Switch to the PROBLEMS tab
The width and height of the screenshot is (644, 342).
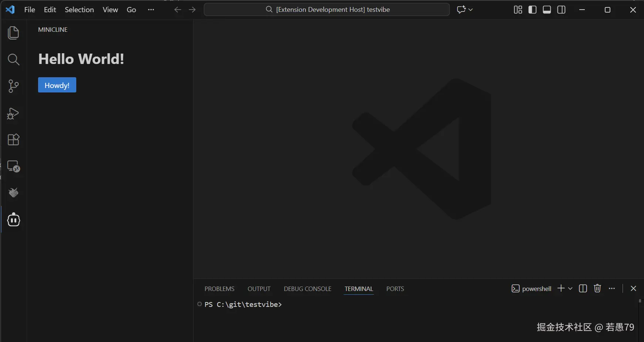click(219, 289)
